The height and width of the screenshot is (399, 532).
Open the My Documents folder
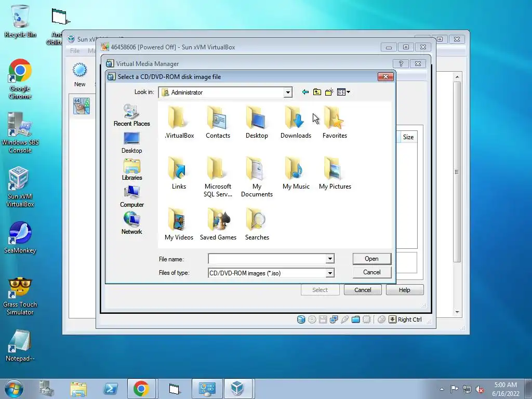[x=257, y=177]
